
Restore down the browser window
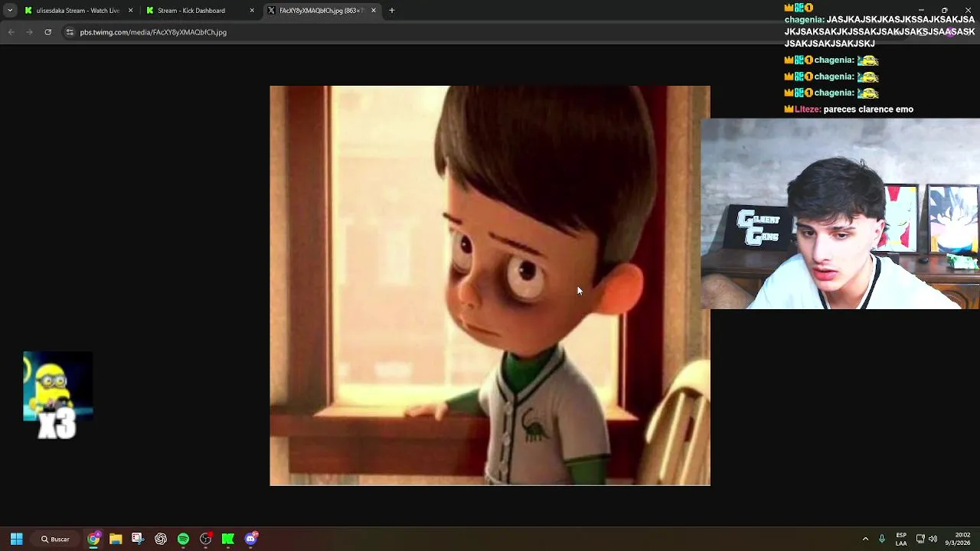945,10
